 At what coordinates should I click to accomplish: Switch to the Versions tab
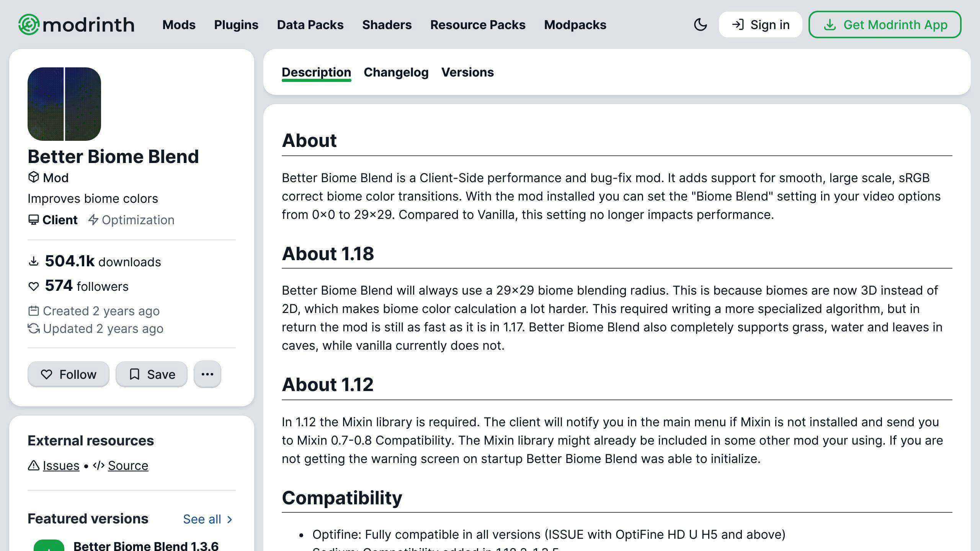[467, 72]
